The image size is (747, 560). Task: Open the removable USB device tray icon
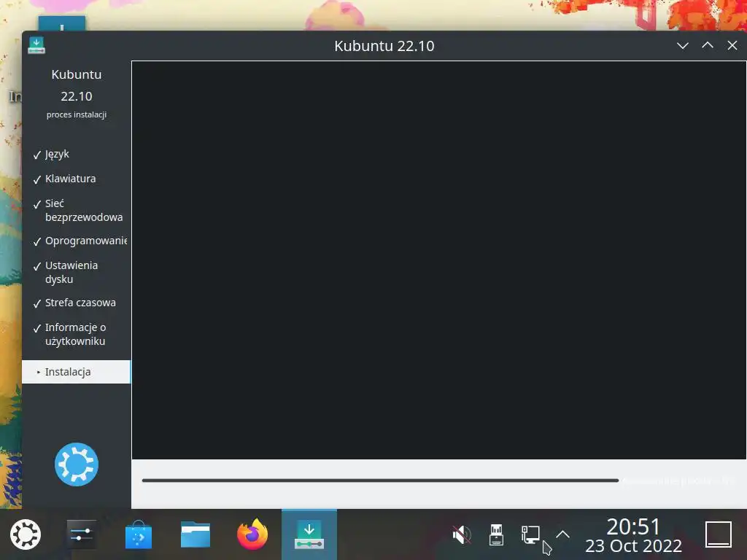496,534
